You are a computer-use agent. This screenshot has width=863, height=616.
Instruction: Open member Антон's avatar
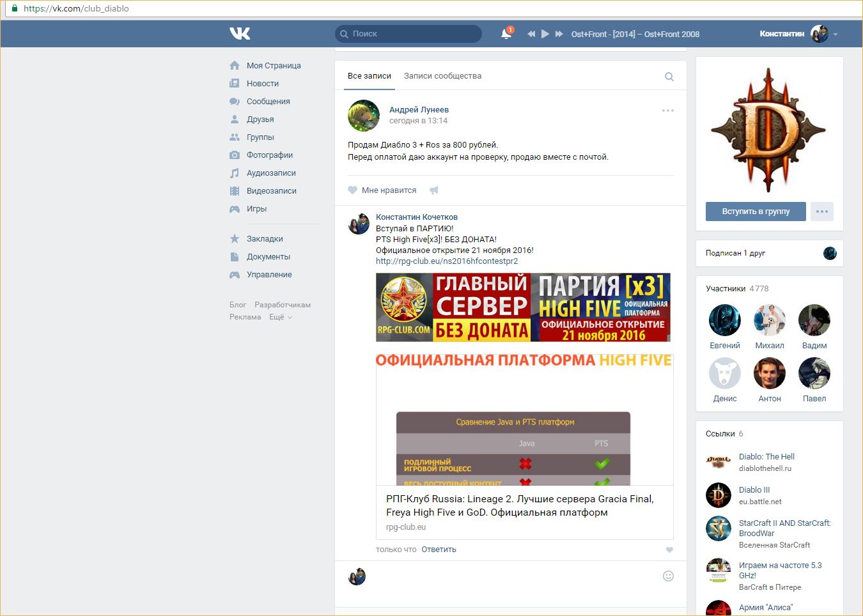click(x=770, y=373)
